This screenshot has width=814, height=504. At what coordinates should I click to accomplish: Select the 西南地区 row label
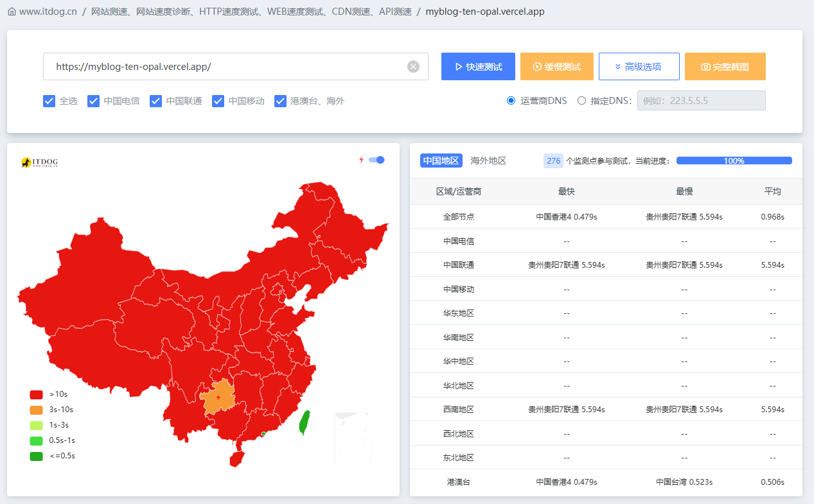tap(459, 410)
